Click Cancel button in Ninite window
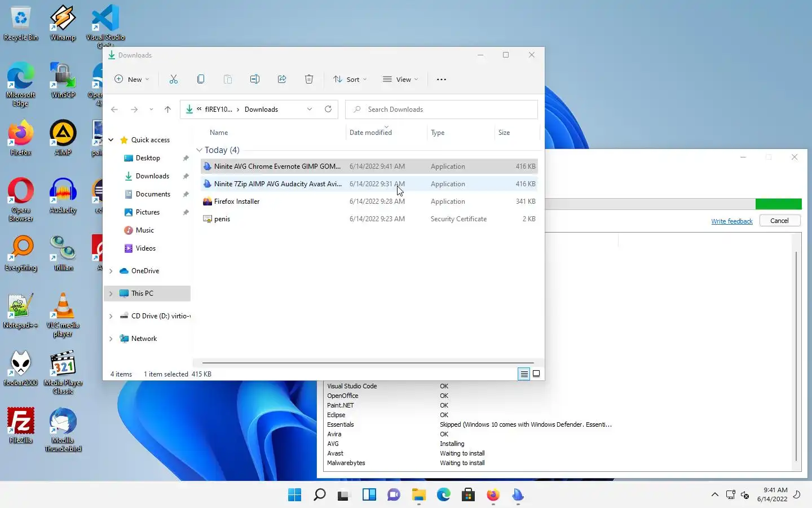Screen dimensions: 812x508 (x=780, y=221)
